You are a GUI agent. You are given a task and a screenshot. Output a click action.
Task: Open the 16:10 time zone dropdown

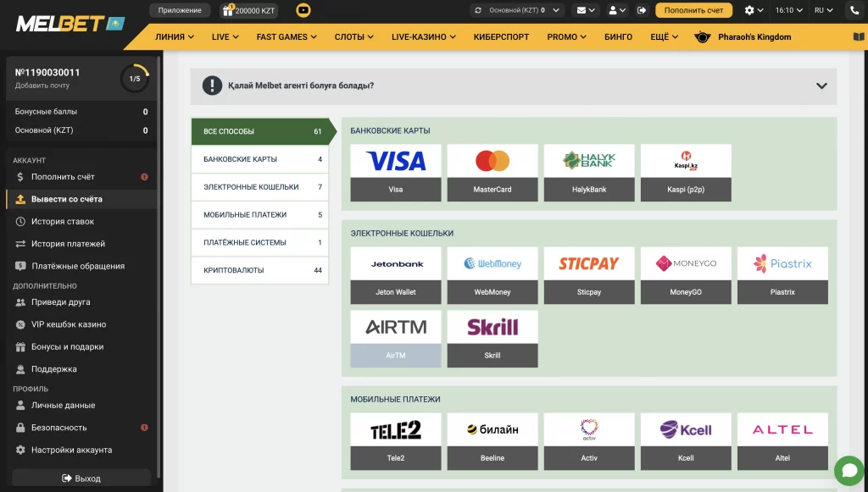[x=789, y=10]
